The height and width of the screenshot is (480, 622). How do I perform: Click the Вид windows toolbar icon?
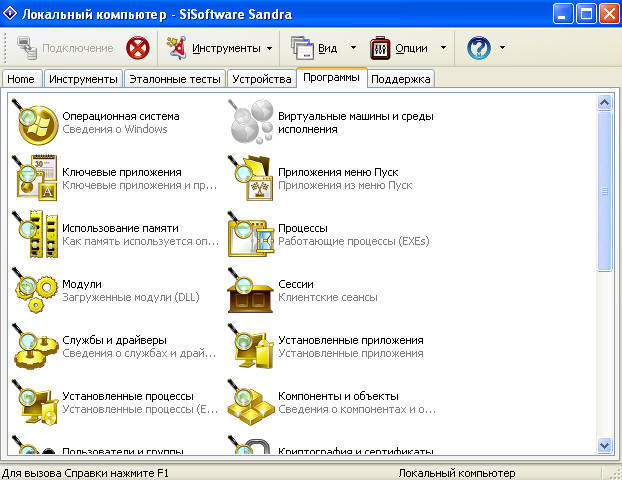[302, 48]
